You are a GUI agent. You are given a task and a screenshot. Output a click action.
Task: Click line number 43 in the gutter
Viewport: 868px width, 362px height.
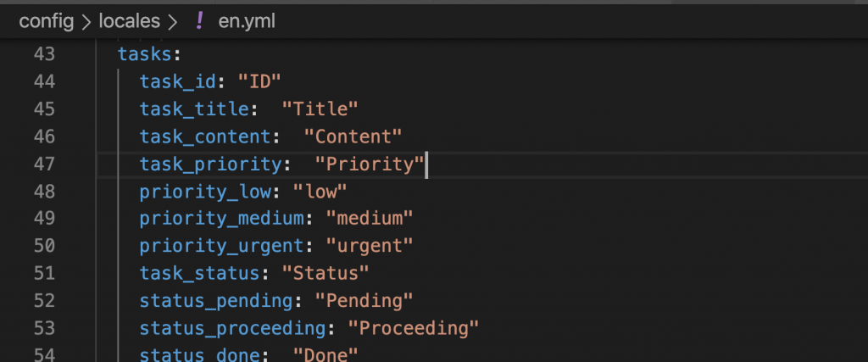(x=44, y=54)
